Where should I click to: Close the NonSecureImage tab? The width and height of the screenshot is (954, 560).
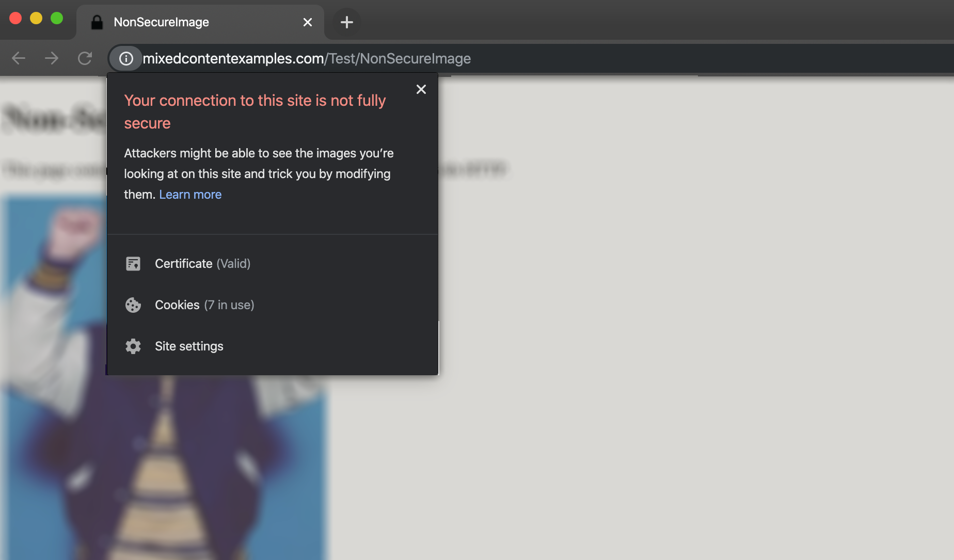click(308, 22)
